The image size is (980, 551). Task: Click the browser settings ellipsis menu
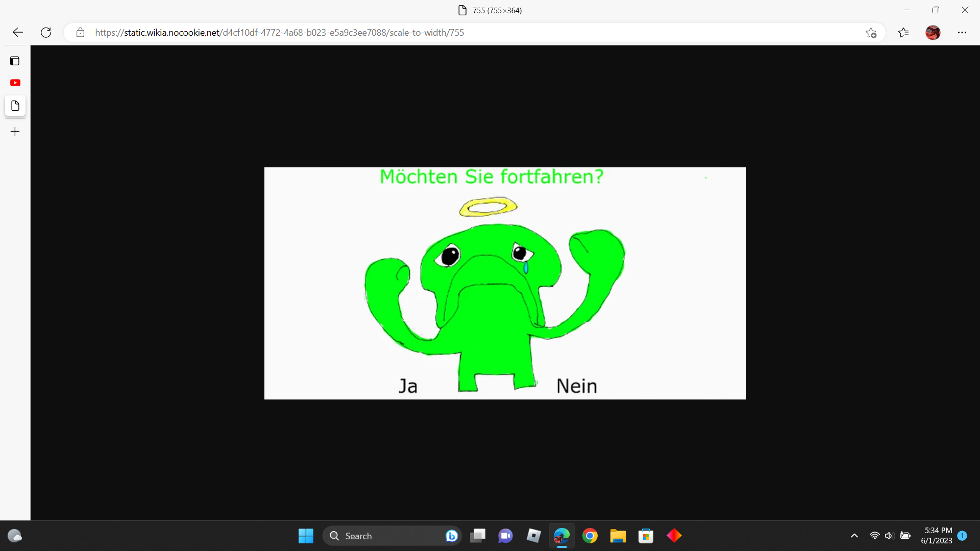pyautogui.click(x=962, y=32)
